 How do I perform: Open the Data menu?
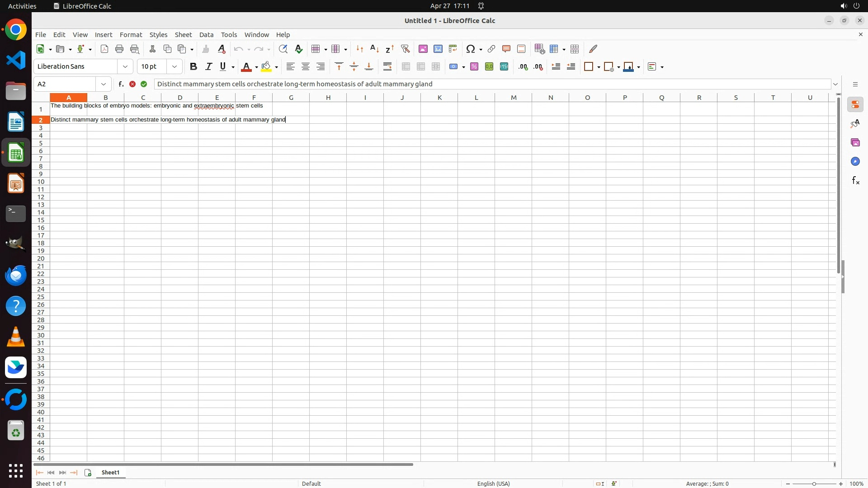pyautogui.click(x=206, y=35)
